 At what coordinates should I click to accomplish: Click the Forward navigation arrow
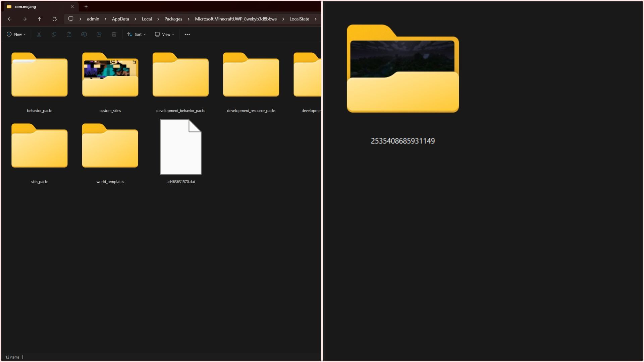24,19
